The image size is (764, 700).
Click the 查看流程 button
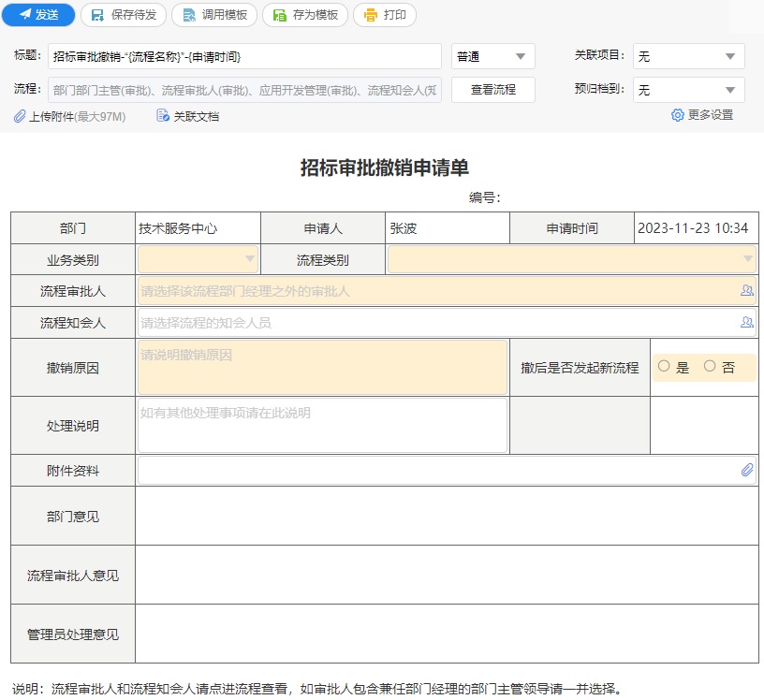coord(493,90)
